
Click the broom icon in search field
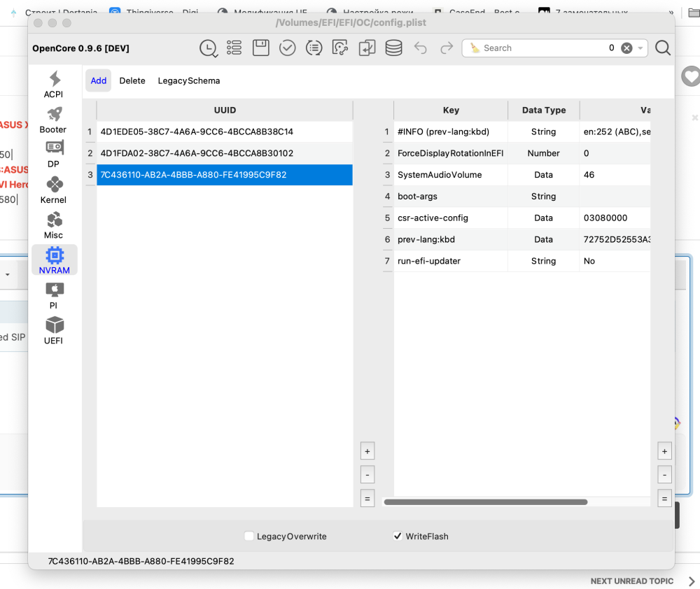pos(475,48)
